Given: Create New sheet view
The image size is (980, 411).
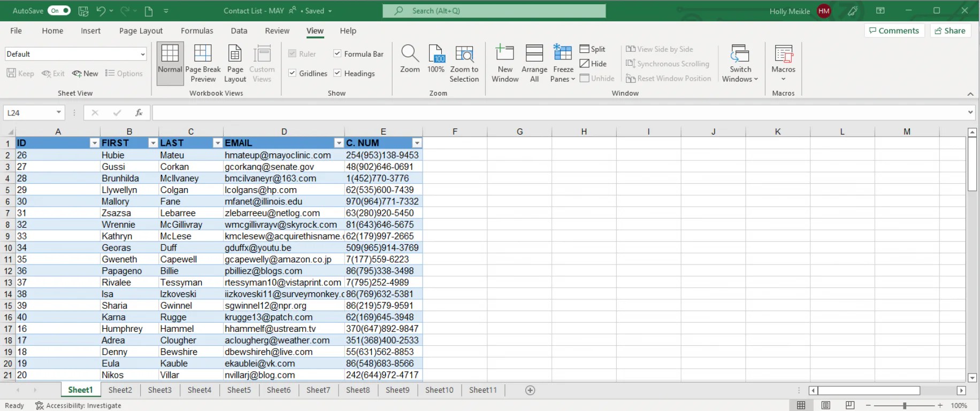Looking at the screenshot, I should (85, 74).
